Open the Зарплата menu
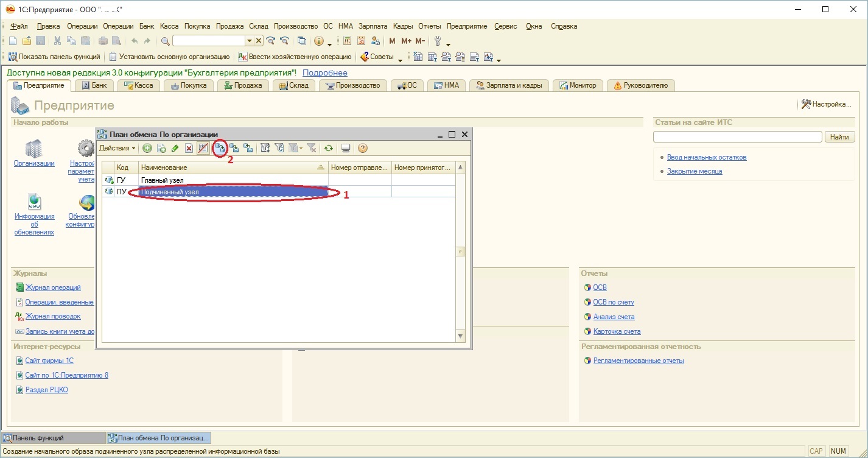This screenshot has height=458, width=868. [x=373, y=26]
